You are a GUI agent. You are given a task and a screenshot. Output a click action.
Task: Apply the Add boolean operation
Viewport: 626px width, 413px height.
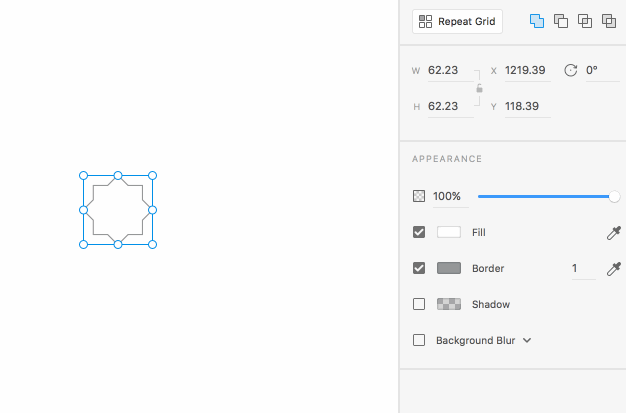click(537, 21)
